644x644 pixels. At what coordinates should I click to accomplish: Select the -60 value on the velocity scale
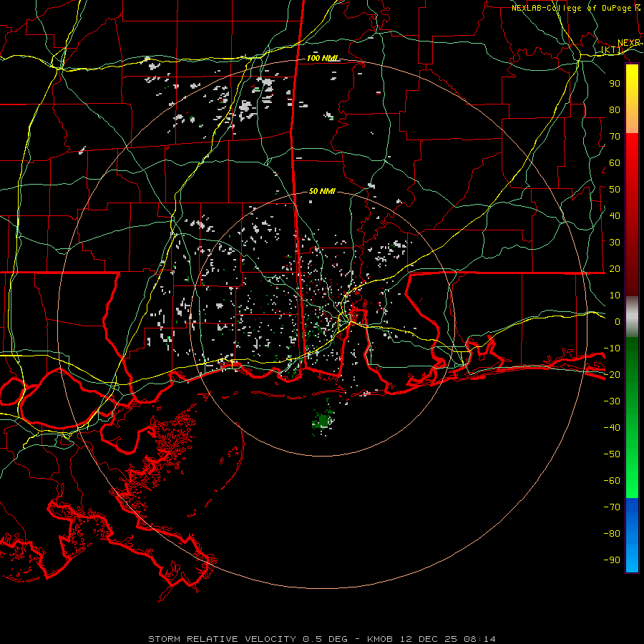click(612, 481)
